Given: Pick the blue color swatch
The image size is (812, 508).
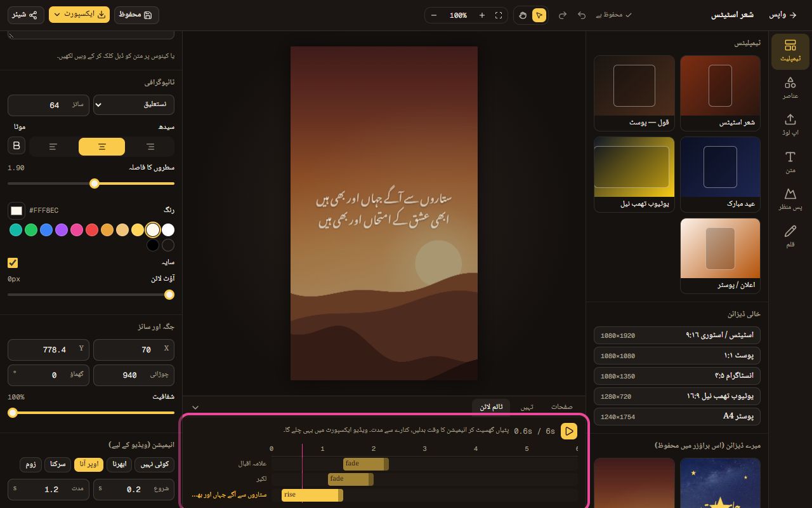Looking at the screenshot, I should [46, 230].
